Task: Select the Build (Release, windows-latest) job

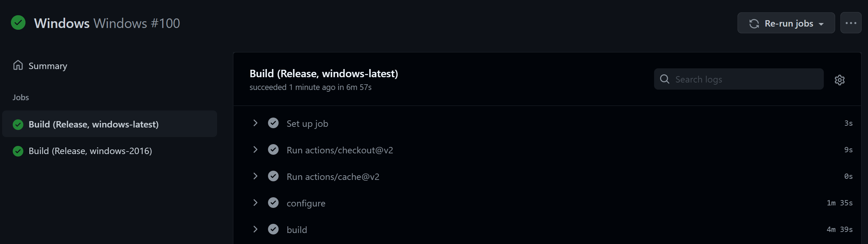Action: (94, 124)
